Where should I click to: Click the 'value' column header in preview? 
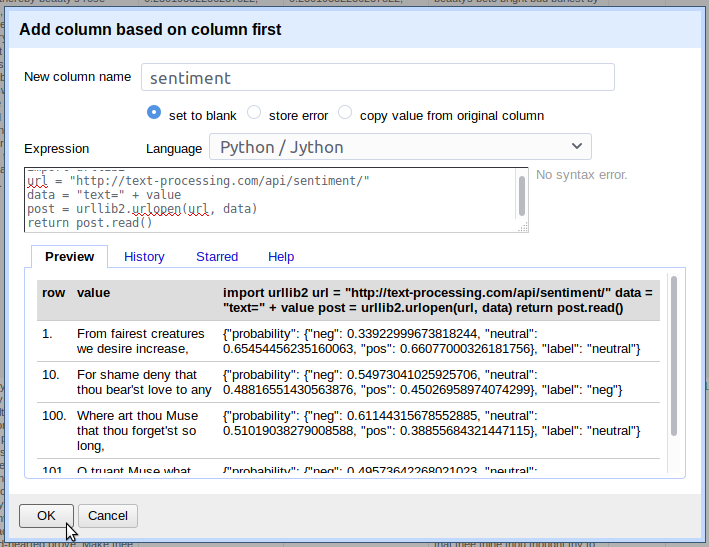tap(94, 293)
